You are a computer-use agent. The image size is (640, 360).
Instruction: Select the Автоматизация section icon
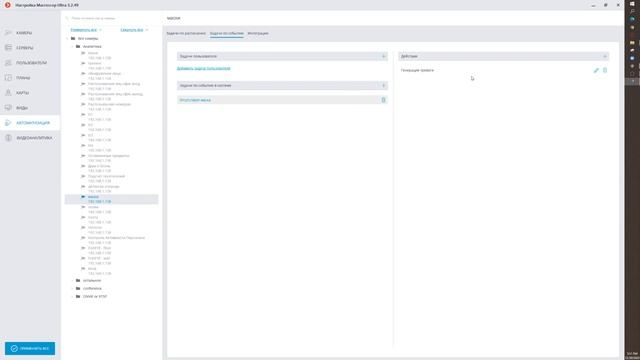pyautogui.click(x=8, y=123)
